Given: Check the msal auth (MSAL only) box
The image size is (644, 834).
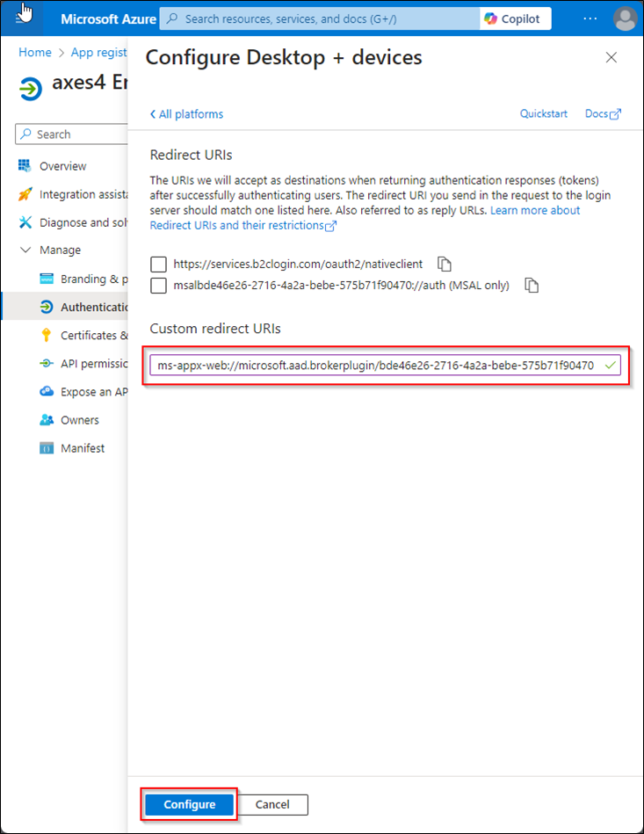Looking at the screenshot, I should (158, 285).
